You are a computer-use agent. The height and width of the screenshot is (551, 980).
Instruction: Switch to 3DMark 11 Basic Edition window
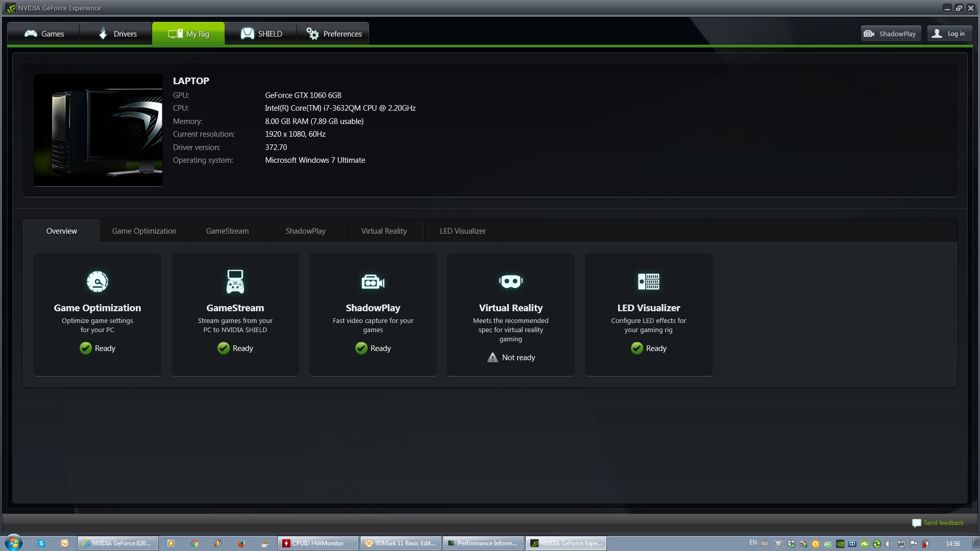400,543
